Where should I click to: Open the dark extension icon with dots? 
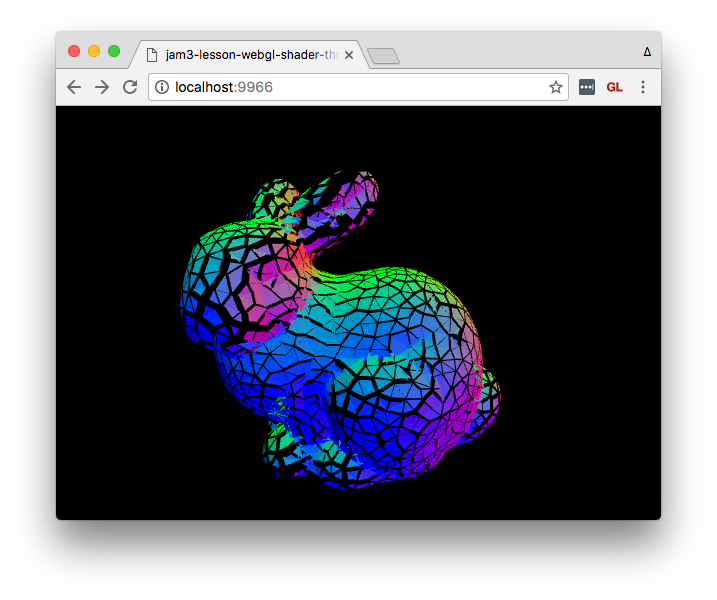pos(587,87)
